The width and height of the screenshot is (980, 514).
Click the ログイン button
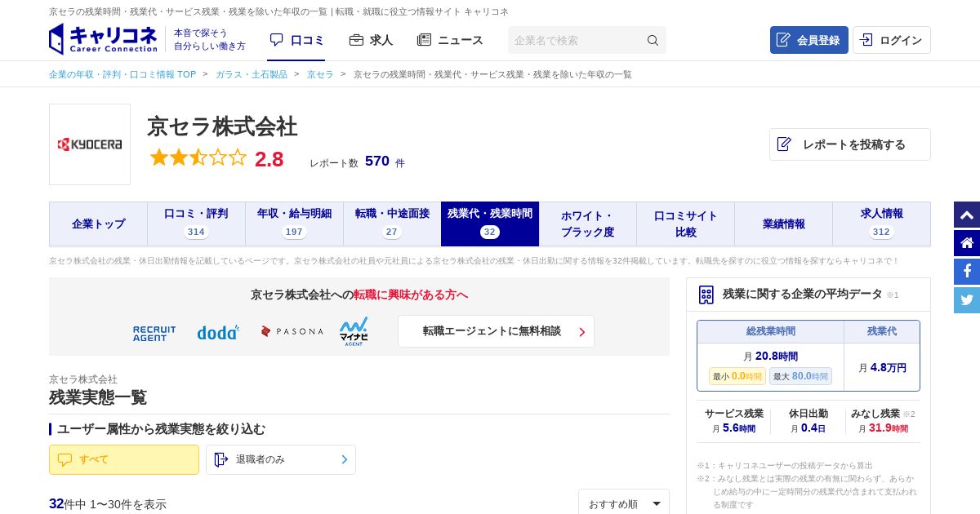pyautogui.click(x=891, y=40)
